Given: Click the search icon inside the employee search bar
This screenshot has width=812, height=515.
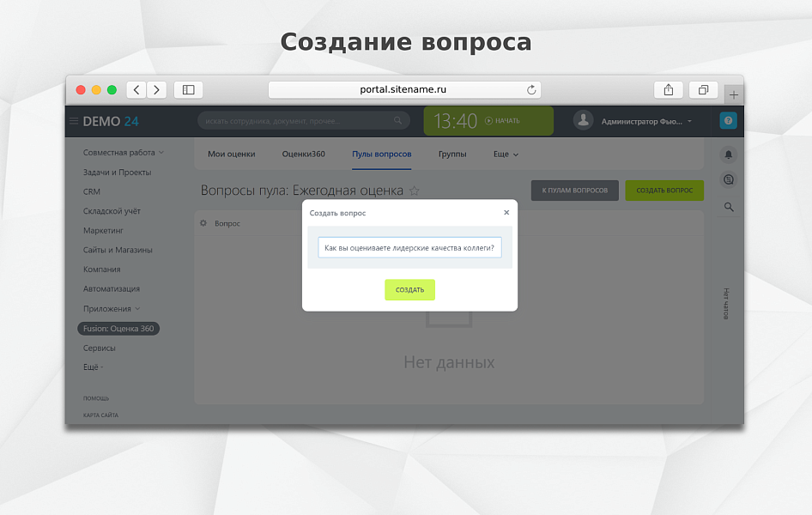Looking at the screenshot, I should (x=398, y=121).
